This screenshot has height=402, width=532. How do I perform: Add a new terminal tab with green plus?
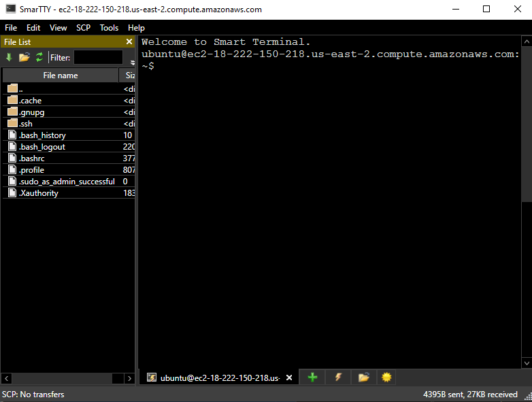312,378
